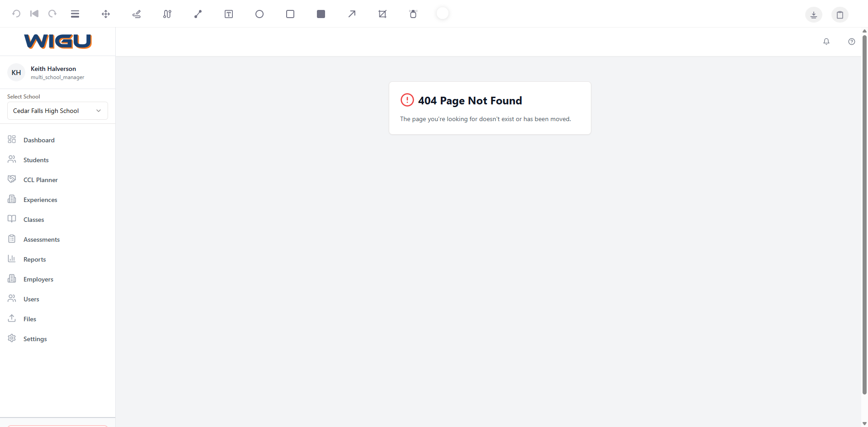Click the move/pan tool
The height and width of the screenshot is (427, 868).
click(x=106, y=14)
